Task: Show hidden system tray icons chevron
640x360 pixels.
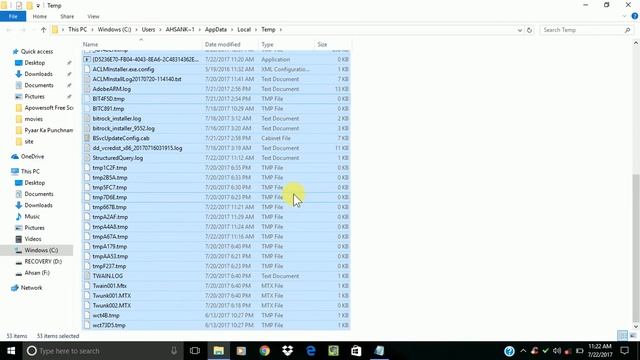Action: pos(523,351)
